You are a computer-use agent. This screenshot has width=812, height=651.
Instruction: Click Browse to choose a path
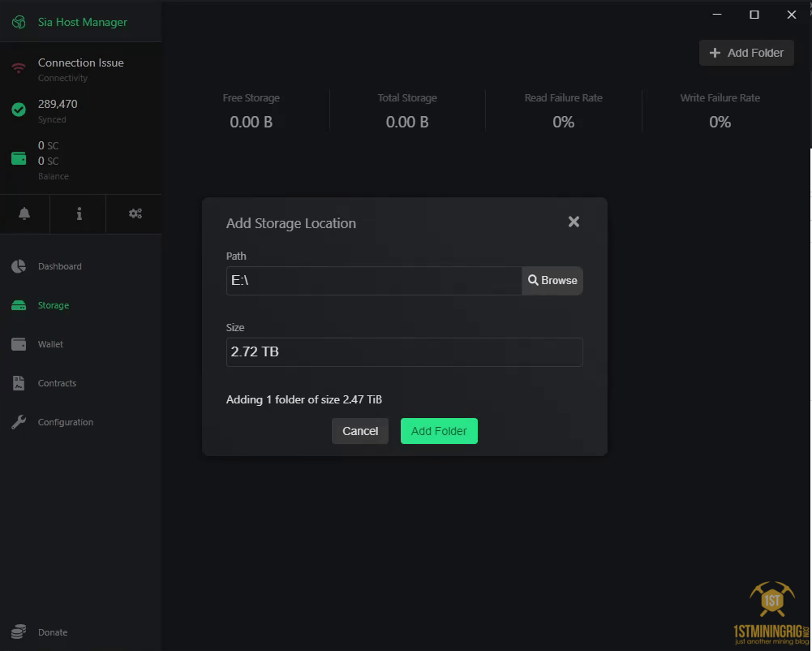click(x=552, y=280)
